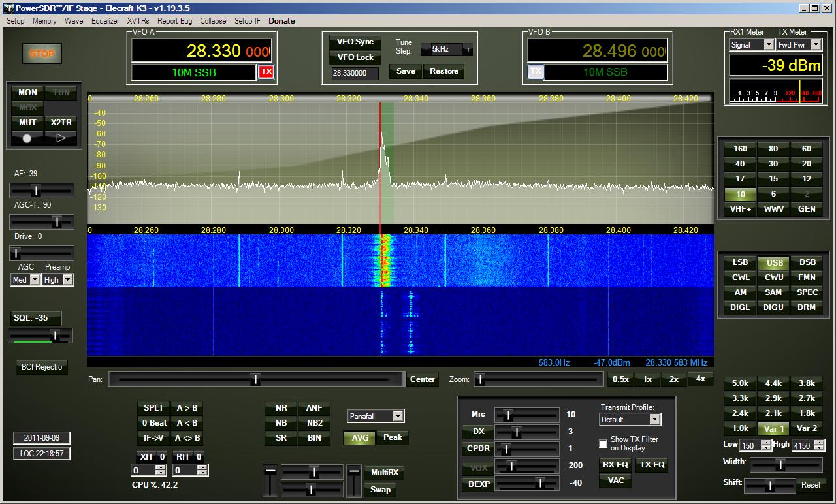This screenshot has height=504, width=836.
Task: Toggle AVG averaging display
Action: pos(360,438)
